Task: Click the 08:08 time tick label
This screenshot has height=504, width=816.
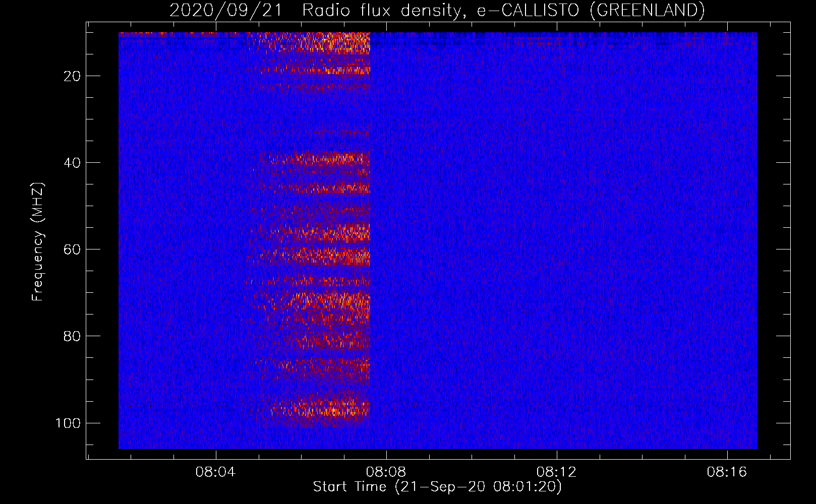Action: tap(386, 472)
